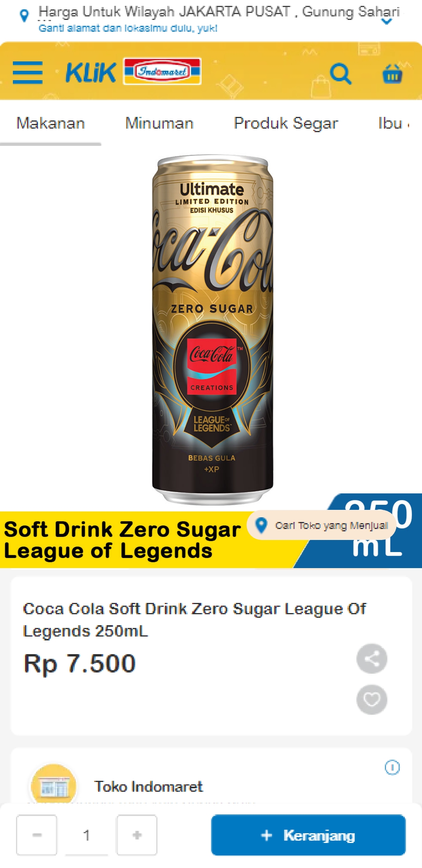Screen dimensions: 422x868
Task: Switch to the Produk Segar tab
Action: click(286, 123)
